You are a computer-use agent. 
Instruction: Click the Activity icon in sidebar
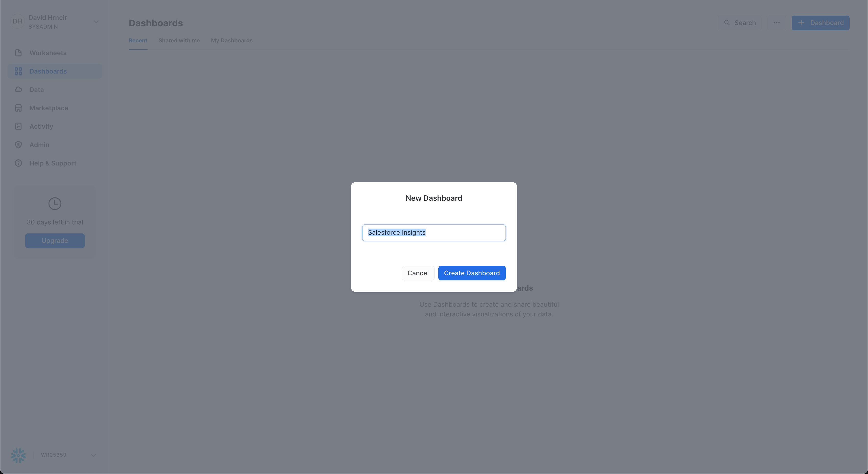pyautogui.click(x=18, y=127)
